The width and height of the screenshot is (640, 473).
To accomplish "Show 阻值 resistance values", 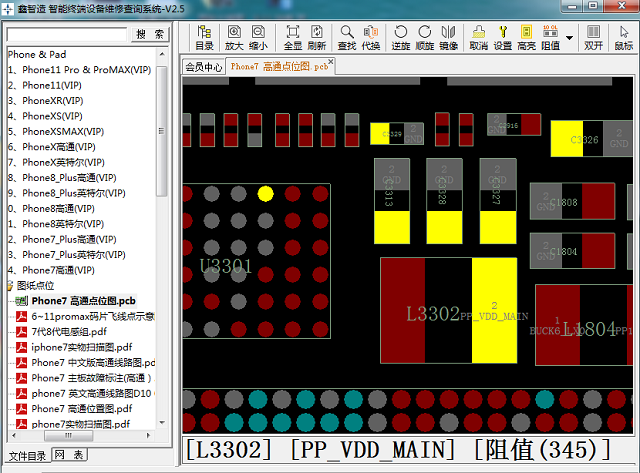I will [551, 38].
